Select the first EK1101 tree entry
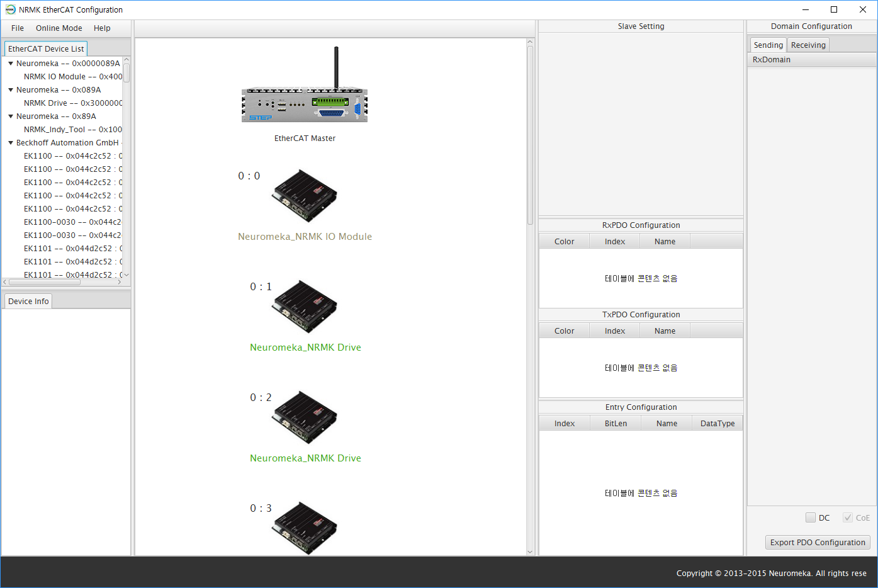Image resolution: width=878 pixels, height=588 pixels. (x=73, y=249)
